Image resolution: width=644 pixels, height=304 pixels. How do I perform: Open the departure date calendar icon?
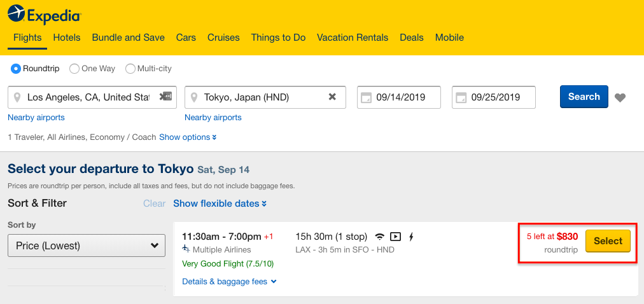tap(366, 98)
